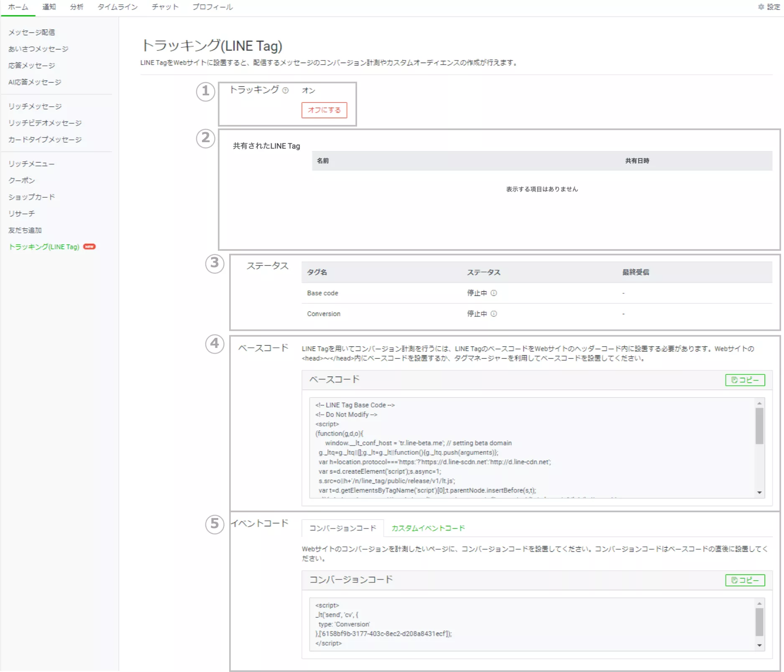Switch to カスタムイベントコード tab

pos(428,528)
